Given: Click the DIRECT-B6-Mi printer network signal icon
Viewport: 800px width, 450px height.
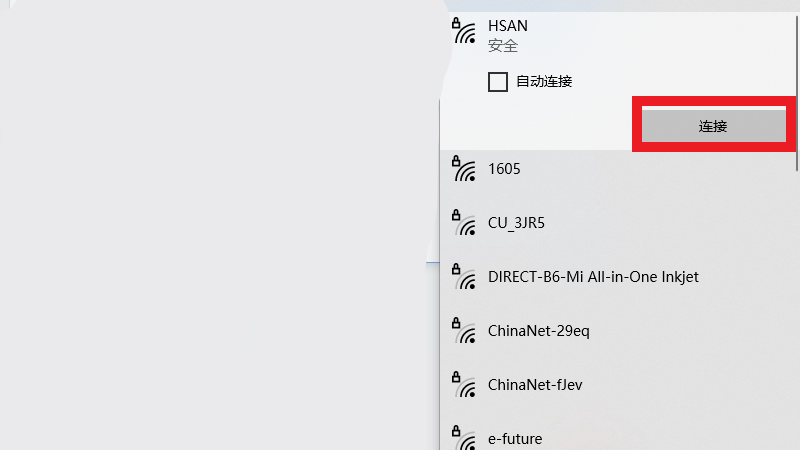Looking at the screenshot, I should tap(464, 278).
